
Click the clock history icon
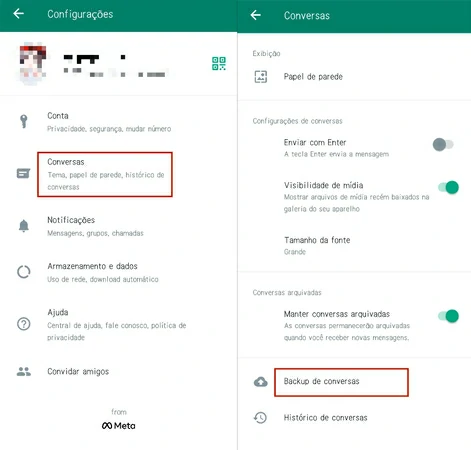pos(260,418)
